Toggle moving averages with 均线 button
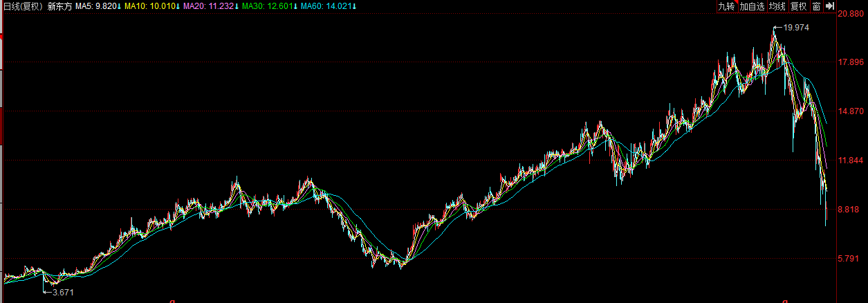The image size is (868, 303). tap(777, 6)
